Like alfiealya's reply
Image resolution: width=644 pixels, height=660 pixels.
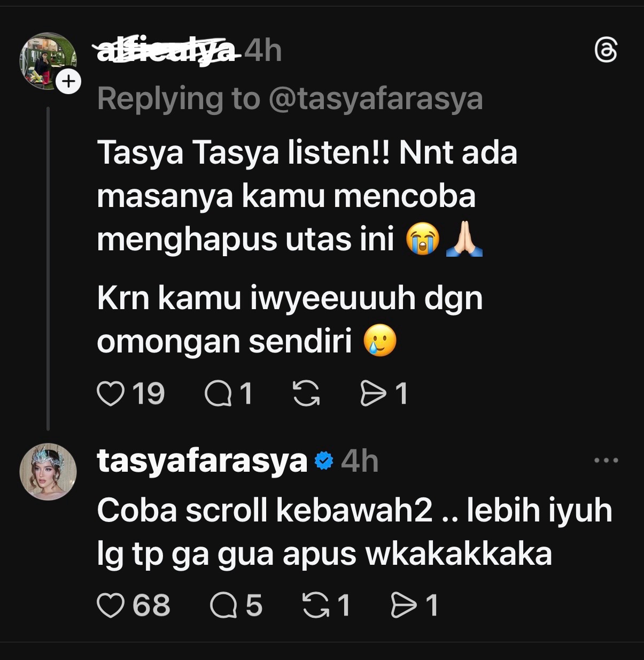110,394
